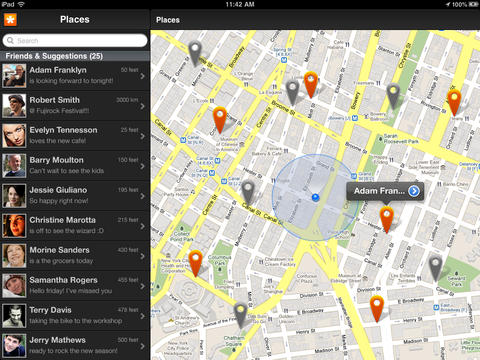Expand Jessie Giuliano's row chevron
This screenshot has height=360, width=480.
click(x=143, y=196)
